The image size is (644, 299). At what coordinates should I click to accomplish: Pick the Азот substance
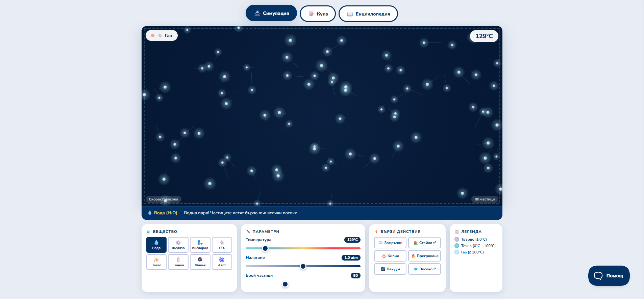pos(222,262)
